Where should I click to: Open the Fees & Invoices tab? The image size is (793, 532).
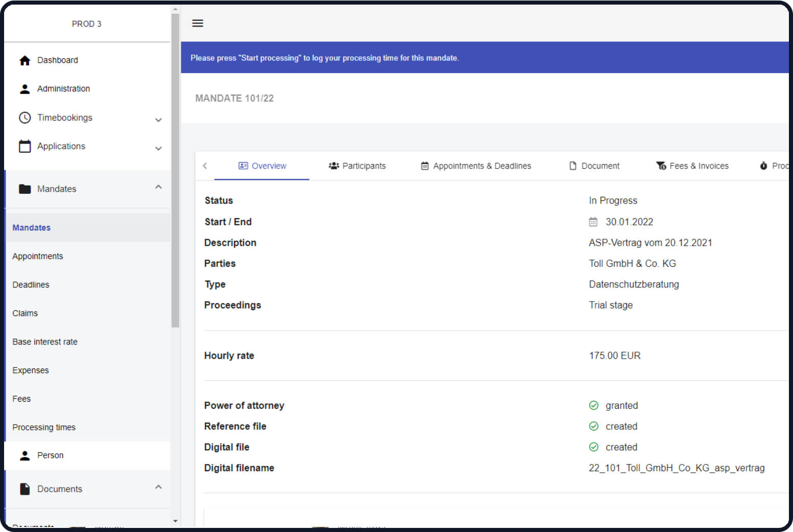pos(692,166)
